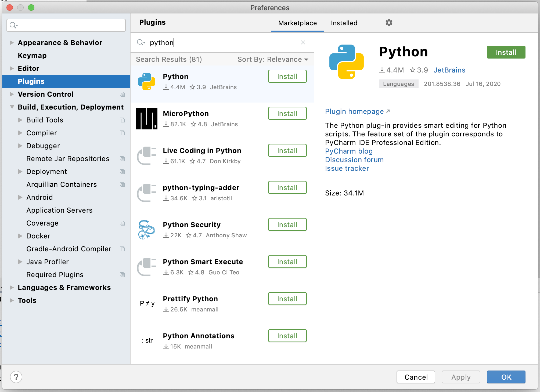Switch to the Installed tab
Image resolution: width=540 pixels, height=392 pixels.
344,23
